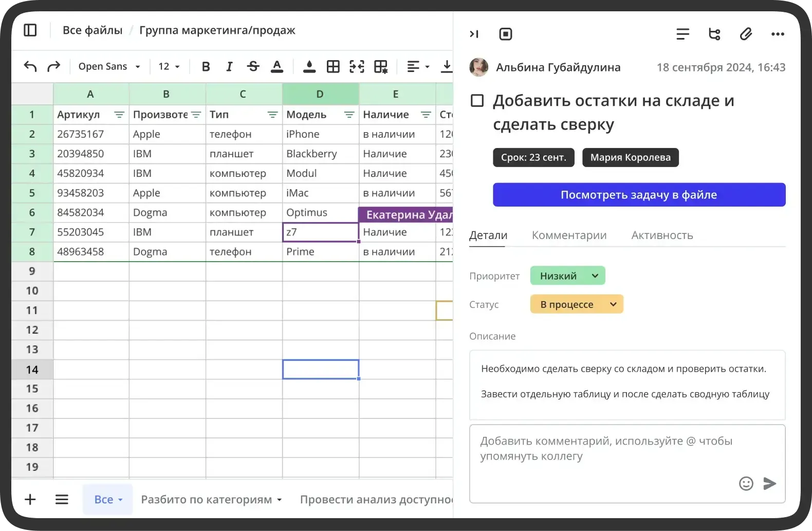Open the Модель column filter
812x531 pixels.
pyautogui.click(x=349, y=115)
